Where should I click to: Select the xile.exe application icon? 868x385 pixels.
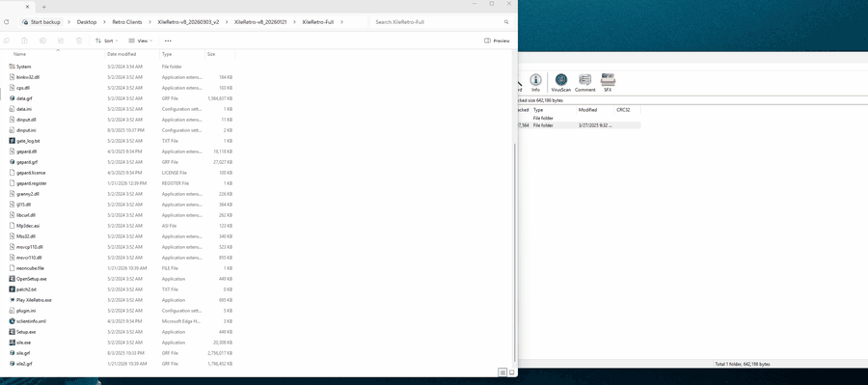coord(13,343)
